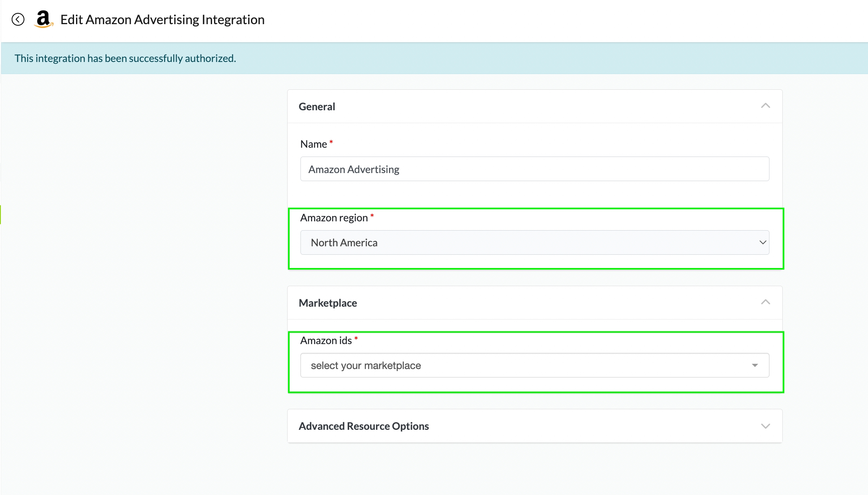Click the 'Amazon ids' field label
Image resolution: width=868 pixels, height=495 pixels.
(325, 340)
